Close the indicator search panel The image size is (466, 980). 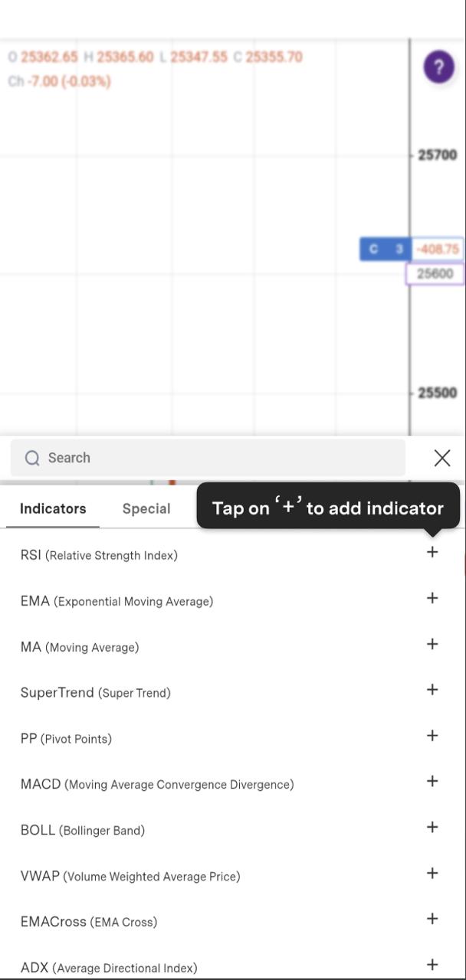point(442,458)
